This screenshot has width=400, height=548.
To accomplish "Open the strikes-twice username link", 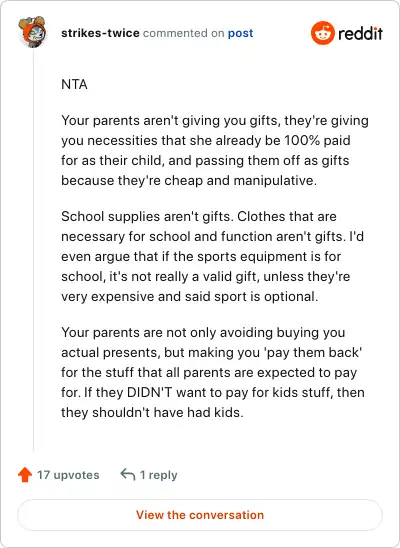I will coord(100,33).
